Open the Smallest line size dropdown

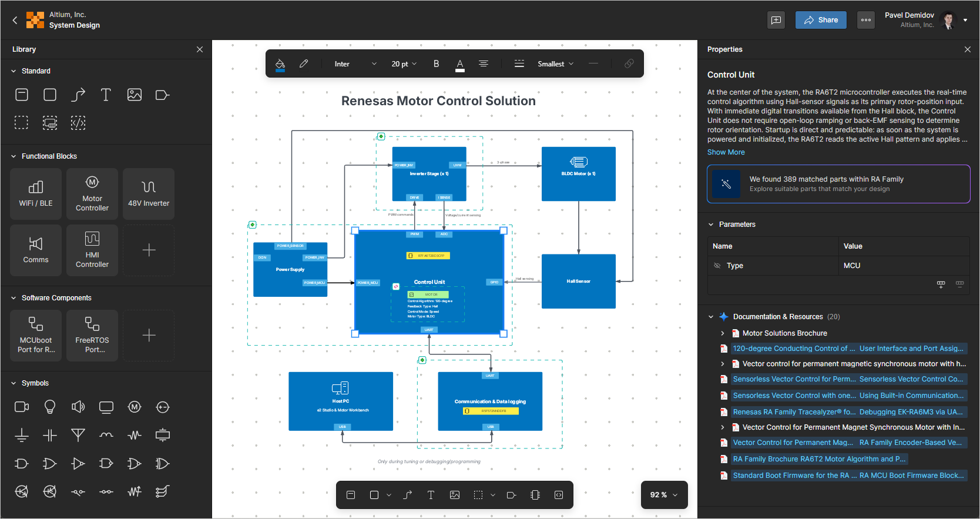tap(556, 63)
